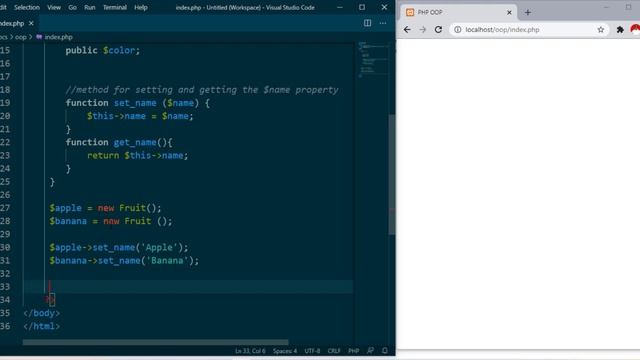Open notifications bell in status bar
This screenshot has height=360, width=640.
pyautogui.click(x=384, y=351)
